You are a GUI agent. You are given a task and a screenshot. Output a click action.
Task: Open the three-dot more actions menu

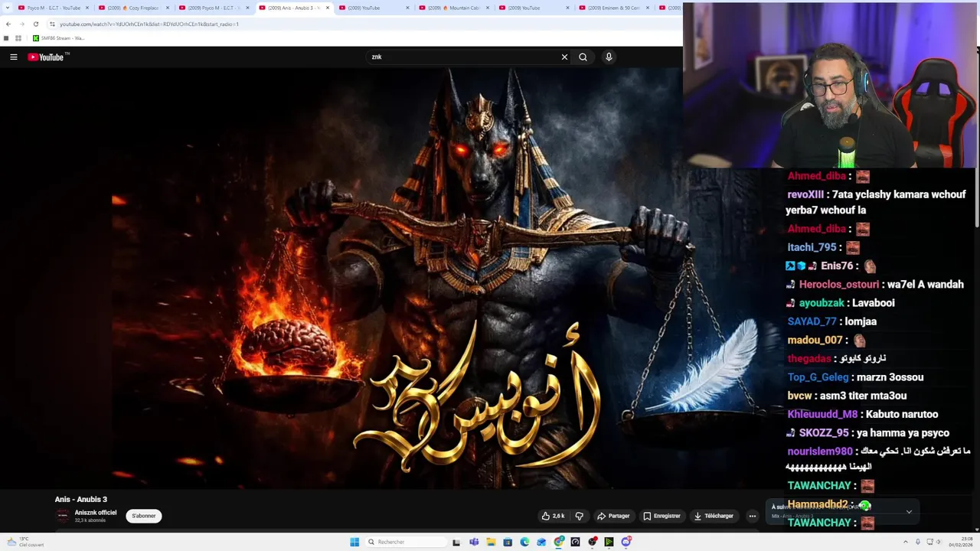(752, 516)
